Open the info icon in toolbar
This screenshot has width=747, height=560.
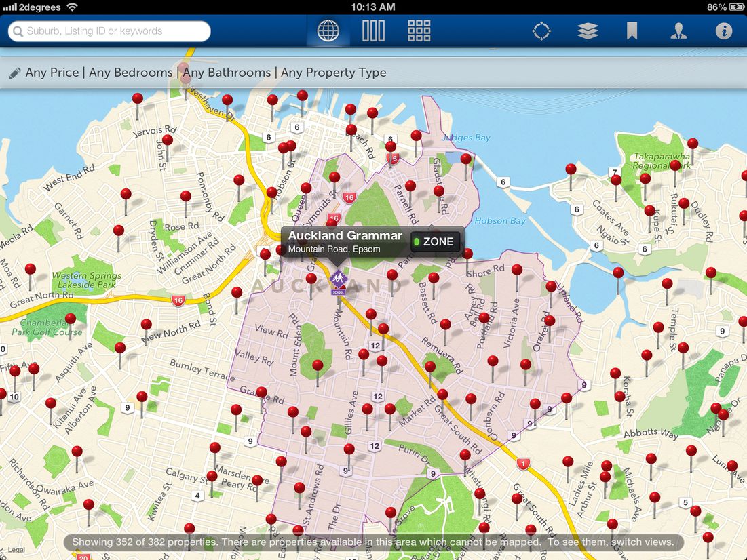coord(723,31)
